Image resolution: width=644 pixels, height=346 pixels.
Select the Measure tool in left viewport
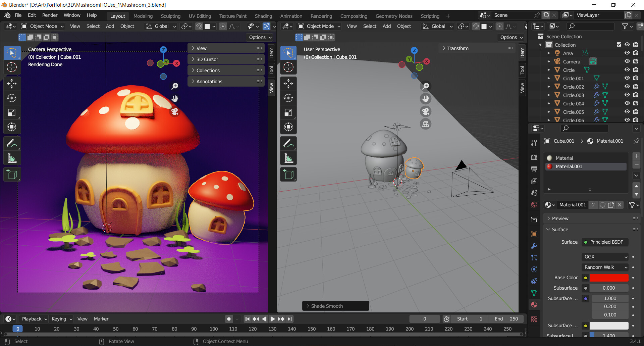[12, 158]
